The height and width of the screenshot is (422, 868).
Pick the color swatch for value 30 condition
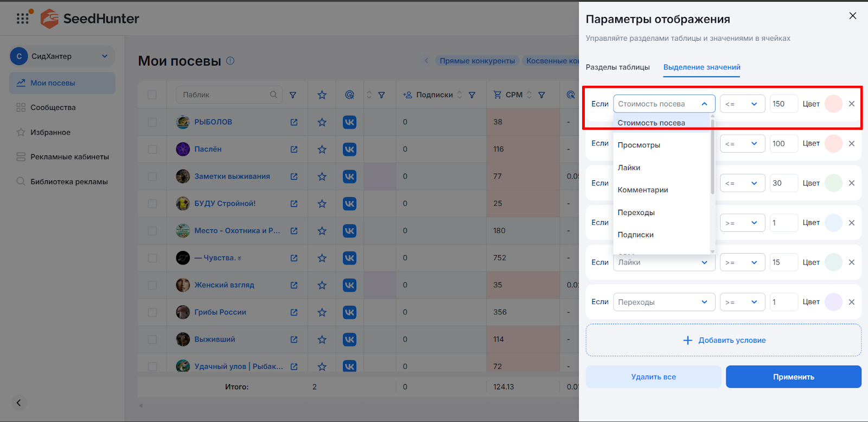833,183
